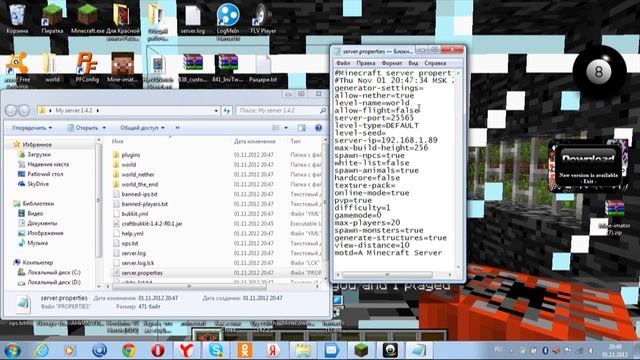Open the world folder on desktop
This screenshot has width=640, height=360.
[x=52, y=67]
